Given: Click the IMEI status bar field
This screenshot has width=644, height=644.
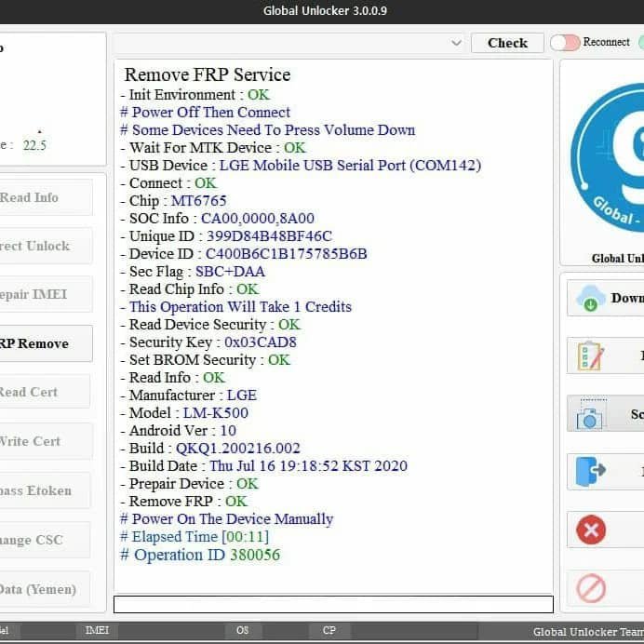Looking at the screenshot, I should click(x=97, y=630).
